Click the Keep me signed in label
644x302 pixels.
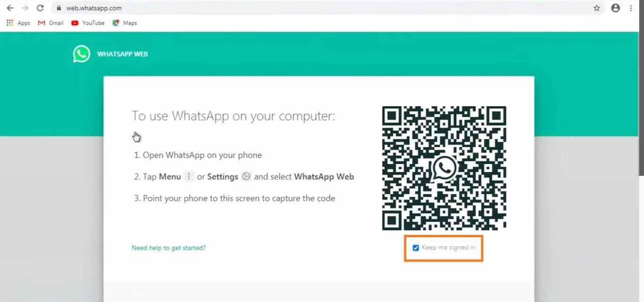coord(448,248)
